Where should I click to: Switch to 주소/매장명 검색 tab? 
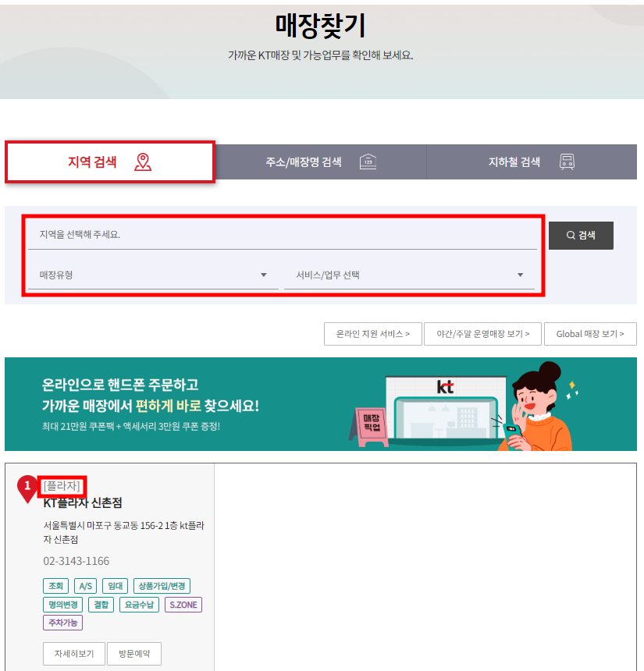coord(320,162)
